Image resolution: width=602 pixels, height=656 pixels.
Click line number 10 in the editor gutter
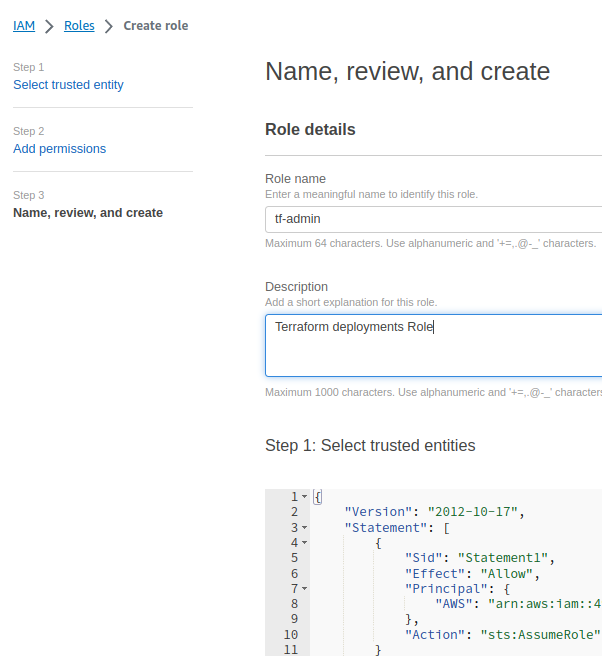(291, 635)
